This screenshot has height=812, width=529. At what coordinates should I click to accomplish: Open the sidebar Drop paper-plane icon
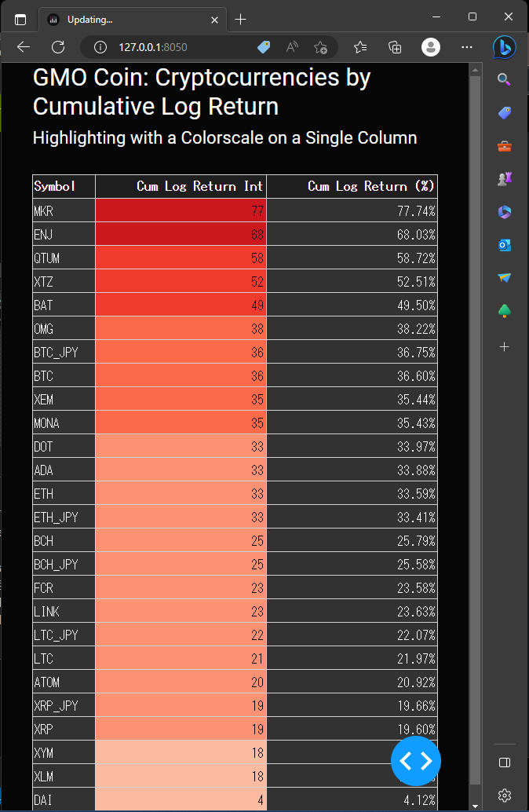pos(504,277)
